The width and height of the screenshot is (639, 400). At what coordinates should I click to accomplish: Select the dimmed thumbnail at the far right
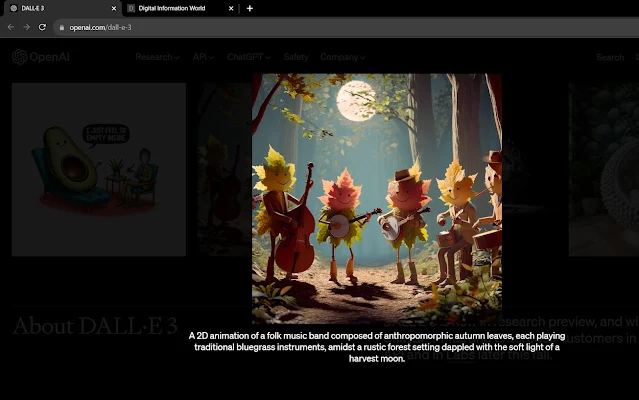[x=604, y=169]
